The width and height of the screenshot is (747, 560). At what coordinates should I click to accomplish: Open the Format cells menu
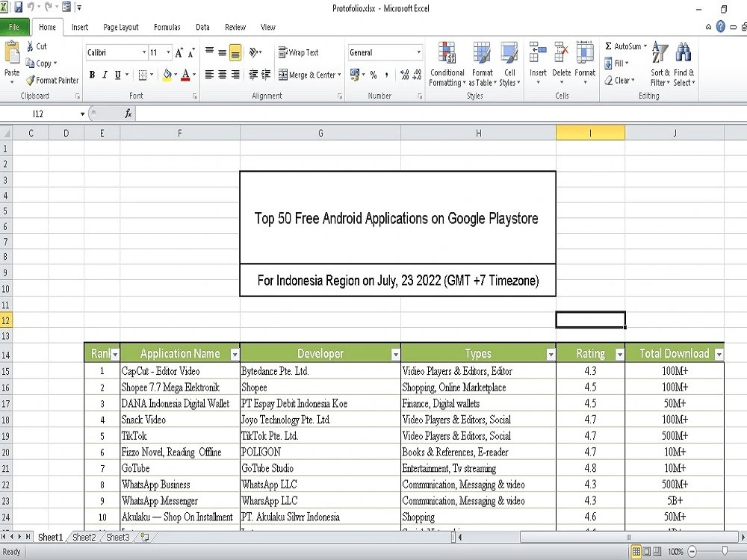pyautogui.click(x=585, y=63)
